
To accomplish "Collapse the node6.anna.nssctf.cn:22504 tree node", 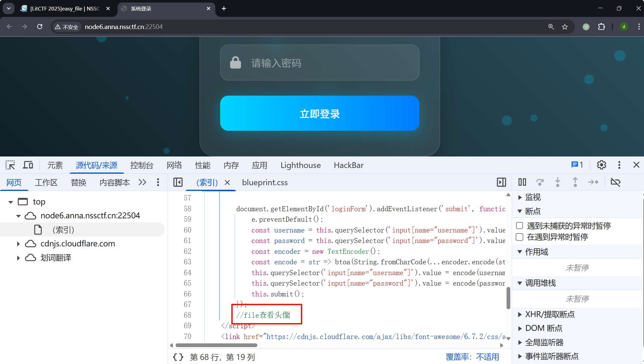I will [18, 216].
